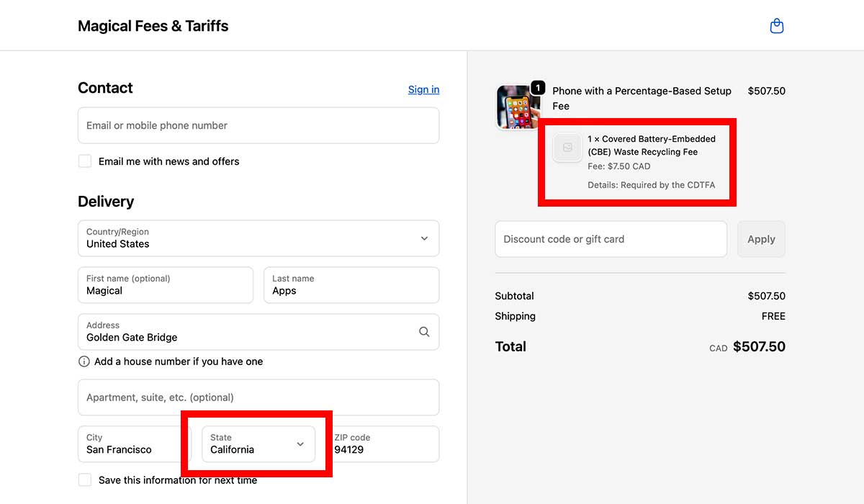Click the Country/Region dropdown chevron
Screen dimensions: 864x504
[x=425, y=238]
